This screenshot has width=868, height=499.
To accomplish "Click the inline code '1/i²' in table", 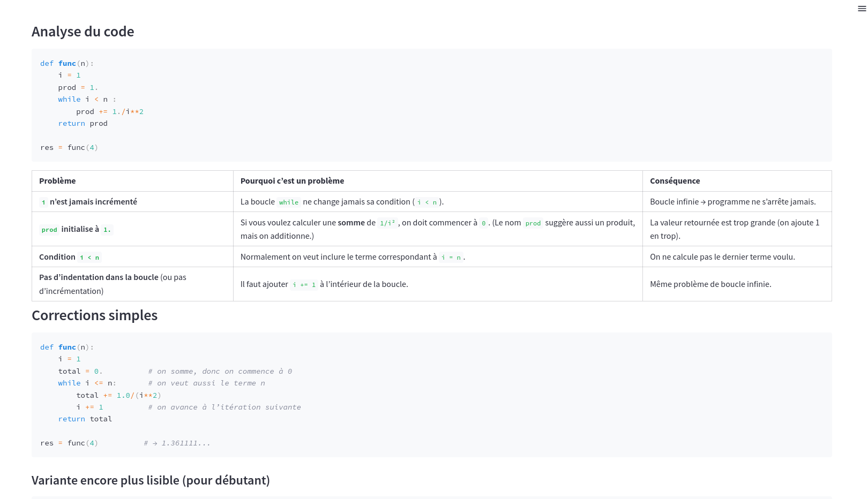I will point(387,223).
